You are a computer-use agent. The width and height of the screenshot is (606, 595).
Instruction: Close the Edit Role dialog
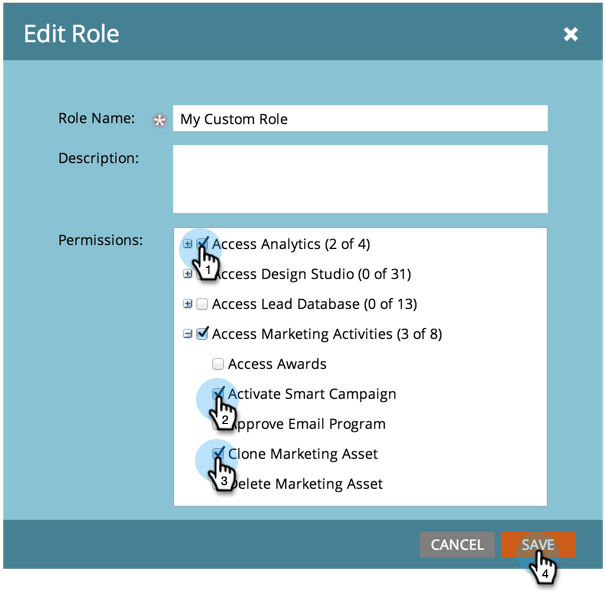[x=570, y=34]
